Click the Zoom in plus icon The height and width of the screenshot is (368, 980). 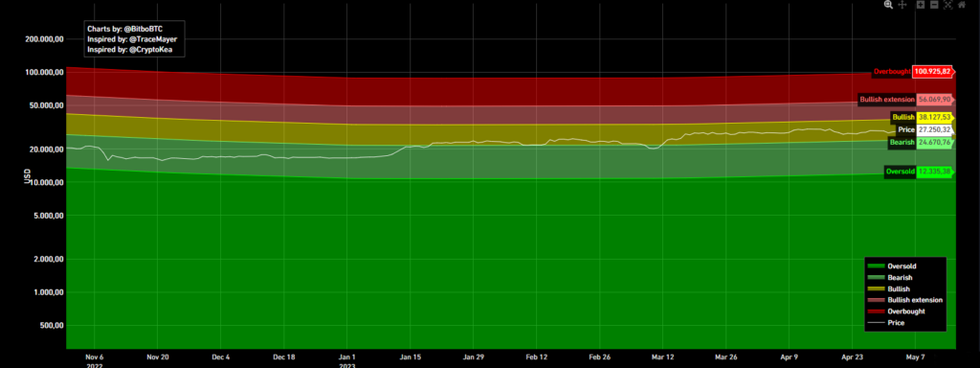[921, 5]
